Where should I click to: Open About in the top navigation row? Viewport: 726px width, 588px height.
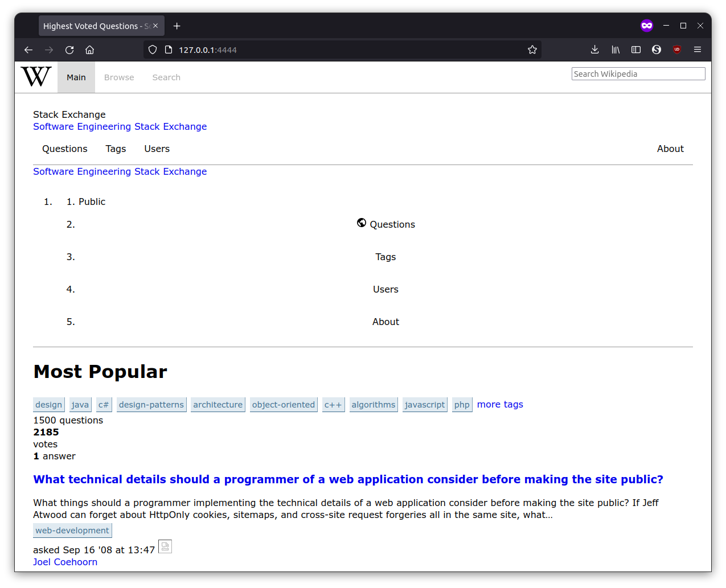tap(670, 149)
